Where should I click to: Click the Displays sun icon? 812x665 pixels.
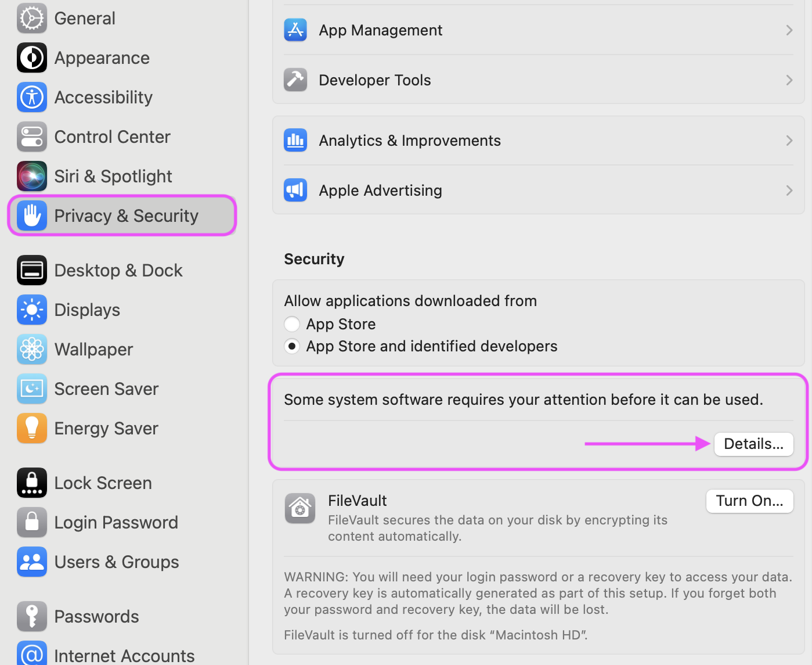(x=32, y=310)
